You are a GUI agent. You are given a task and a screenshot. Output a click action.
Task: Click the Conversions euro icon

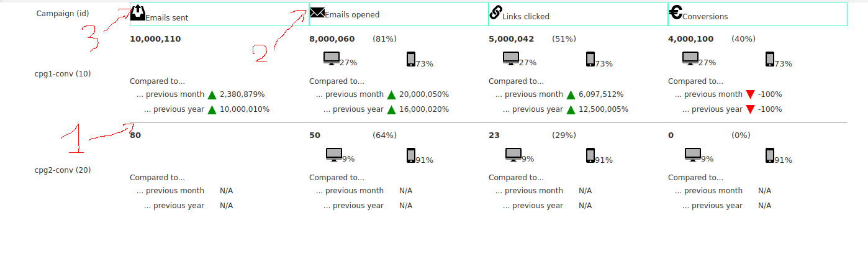676,12
